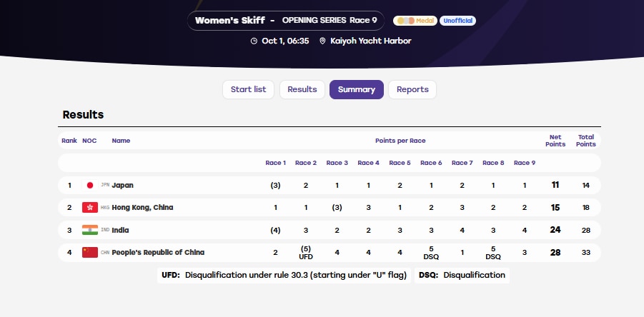Open the Hong Kong, China team name
The height and width of the screenshot is (317, 644).
(142, 208)
